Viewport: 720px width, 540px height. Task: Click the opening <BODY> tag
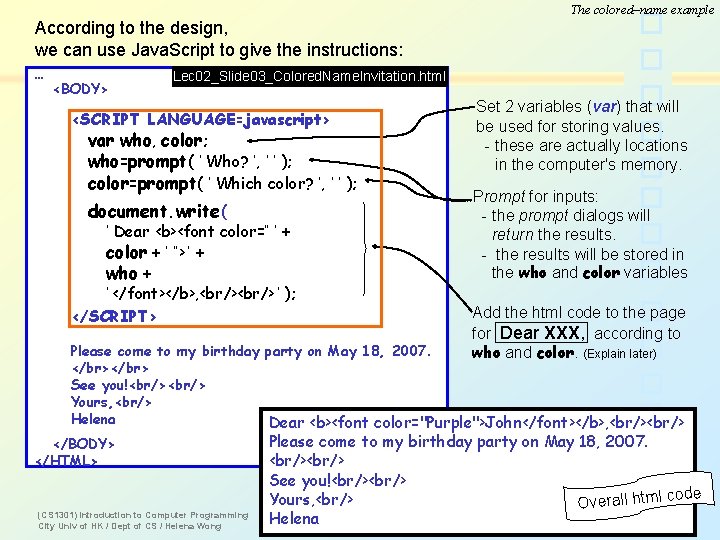(80, 89)
